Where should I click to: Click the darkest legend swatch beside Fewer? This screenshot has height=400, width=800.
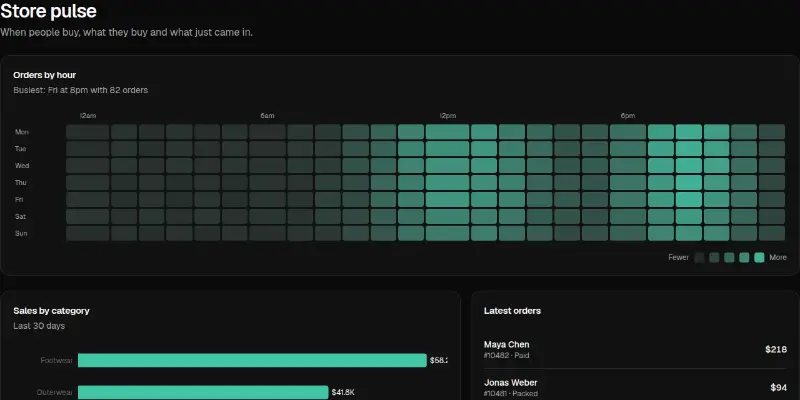point(699,258)
